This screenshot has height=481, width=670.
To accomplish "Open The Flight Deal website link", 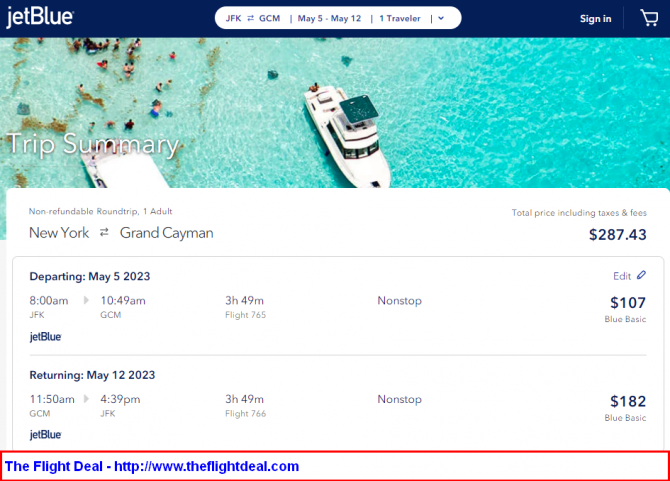I will click(x=152, y=466).
